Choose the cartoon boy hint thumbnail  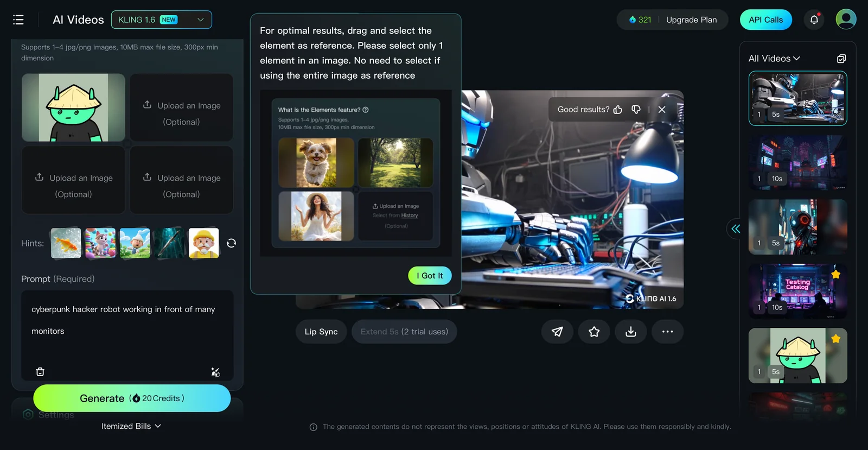(135, 243)
